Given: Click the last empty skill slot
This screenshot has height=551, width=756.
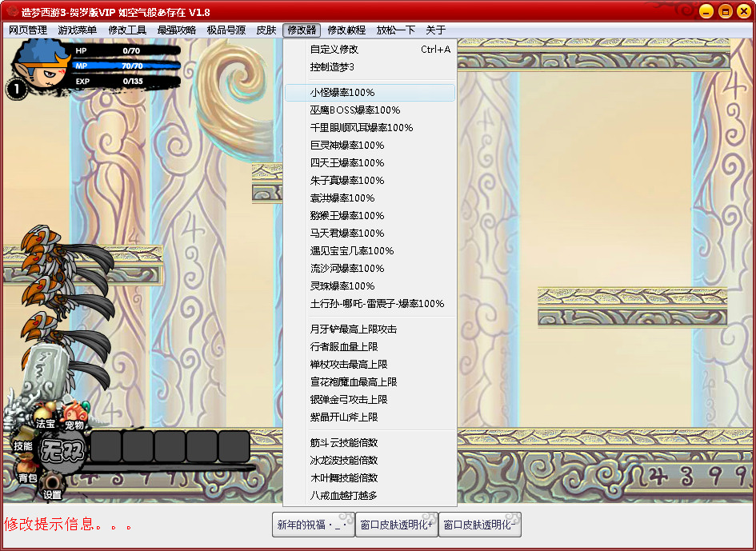Looking at the screenshot, I should click(234, 447).
